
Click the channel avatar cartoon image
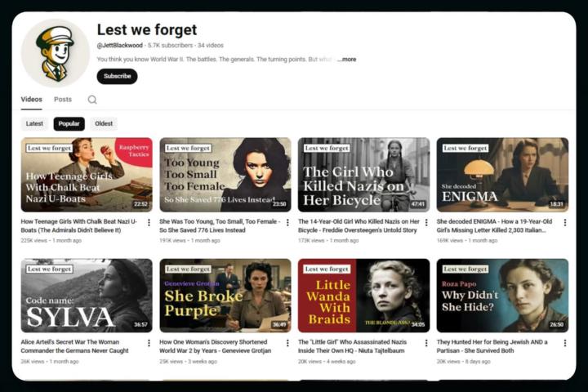click(56, 53)
